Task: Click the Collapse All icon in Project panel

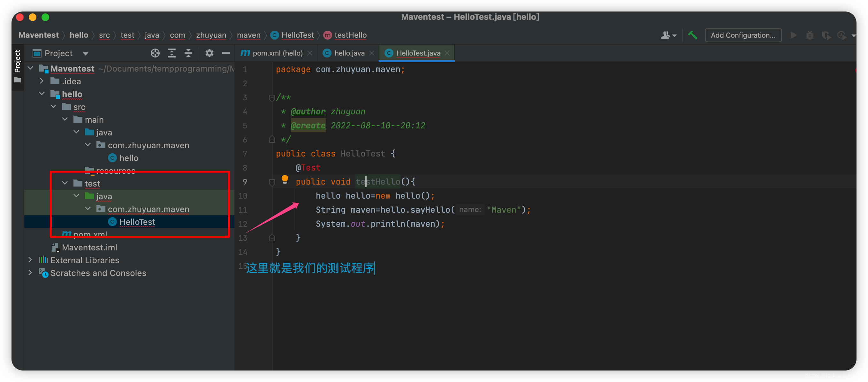Action: click(x=188, y=53)
